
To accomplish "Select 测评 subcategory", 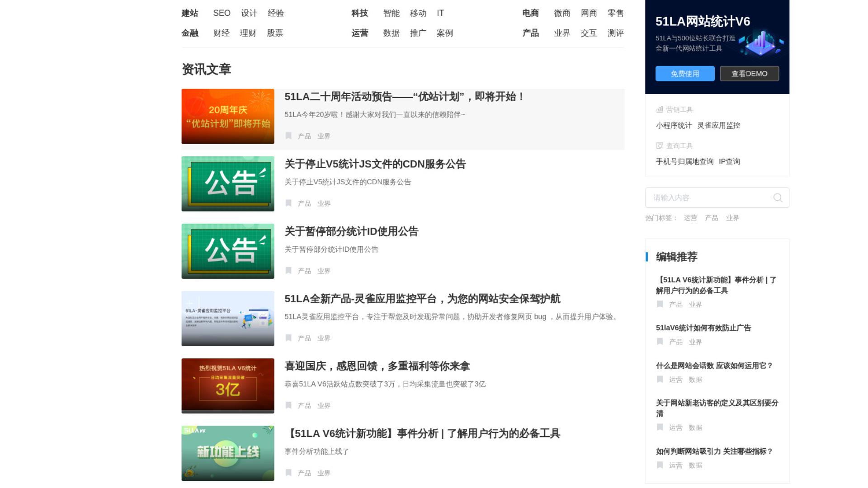I will point(616,33).
